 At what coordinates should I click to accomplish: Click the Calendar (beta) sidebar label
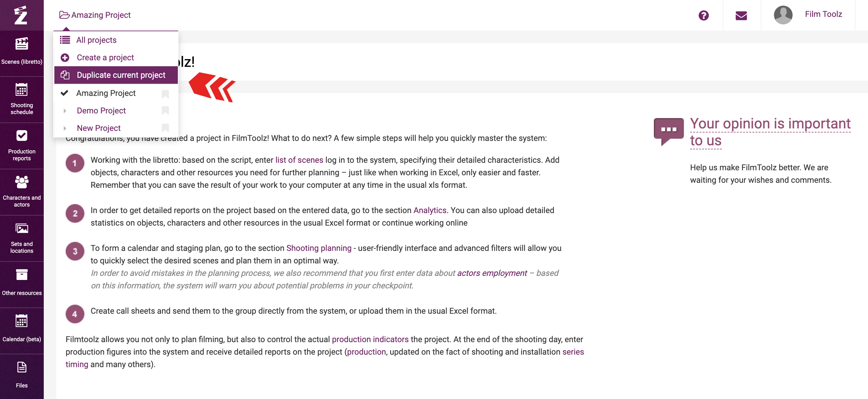[x=22, y=339]
